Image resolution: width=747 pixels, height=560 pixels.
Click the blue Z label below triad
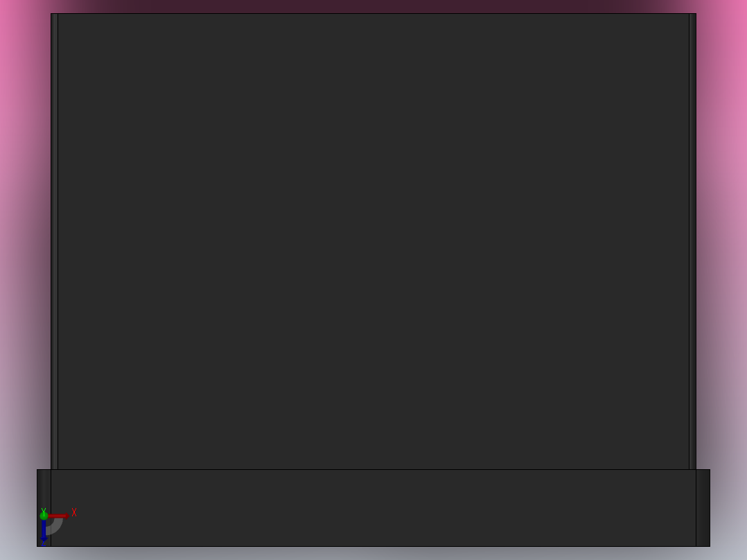point(44,543)
